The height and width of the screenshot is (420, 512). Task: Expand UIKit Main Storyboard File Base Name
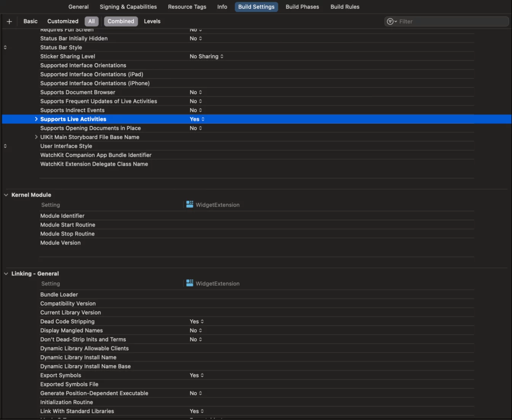pyautogui.click(x=36, y=137)
